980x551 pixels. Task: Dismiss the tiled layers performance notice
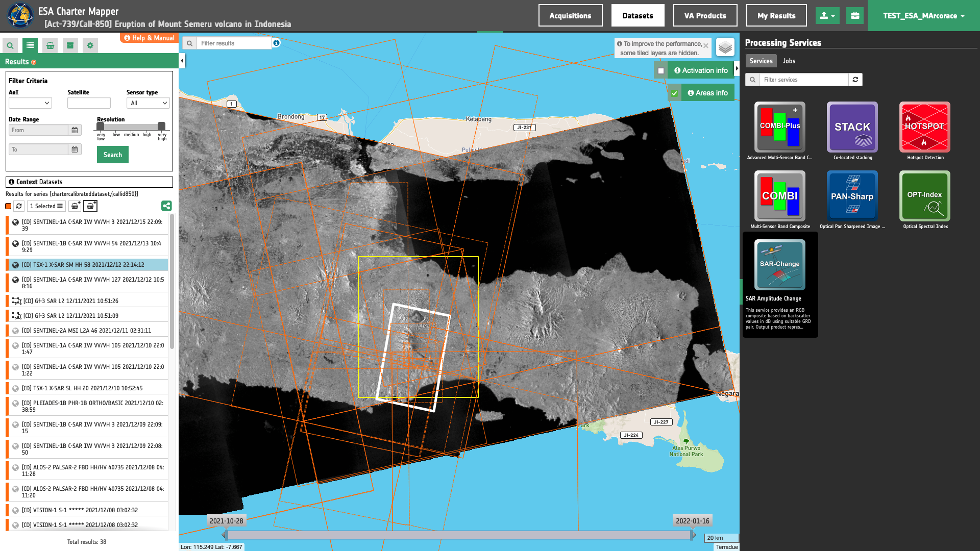coord(705,45)
